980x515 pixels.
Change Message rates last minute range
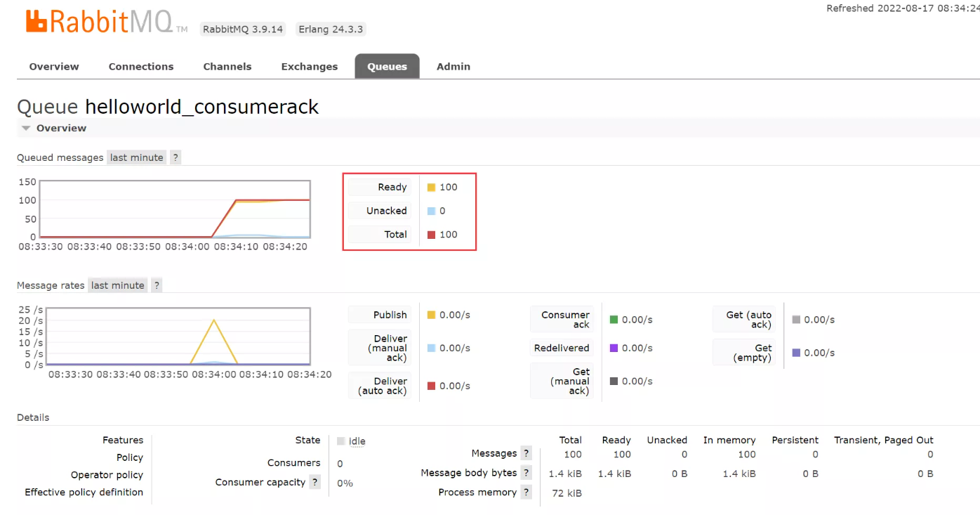click(118, 285)
